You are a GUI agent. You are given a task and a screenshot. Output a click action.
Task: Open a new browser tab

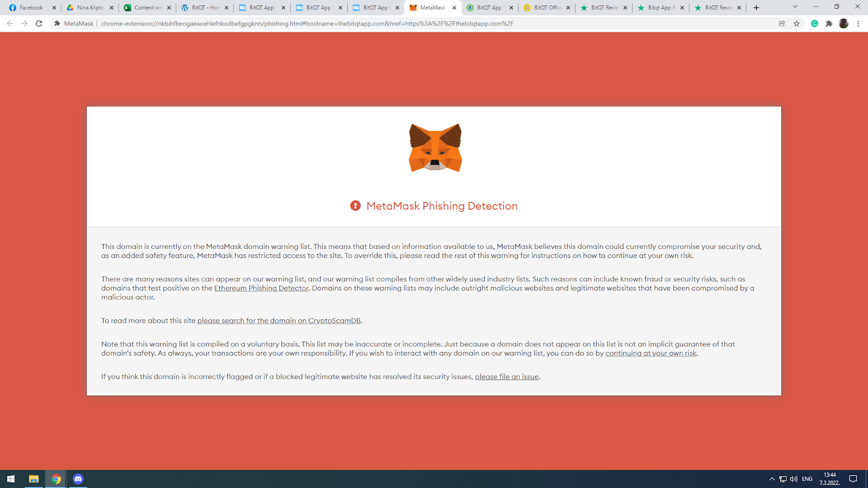(x=756, y=8)
